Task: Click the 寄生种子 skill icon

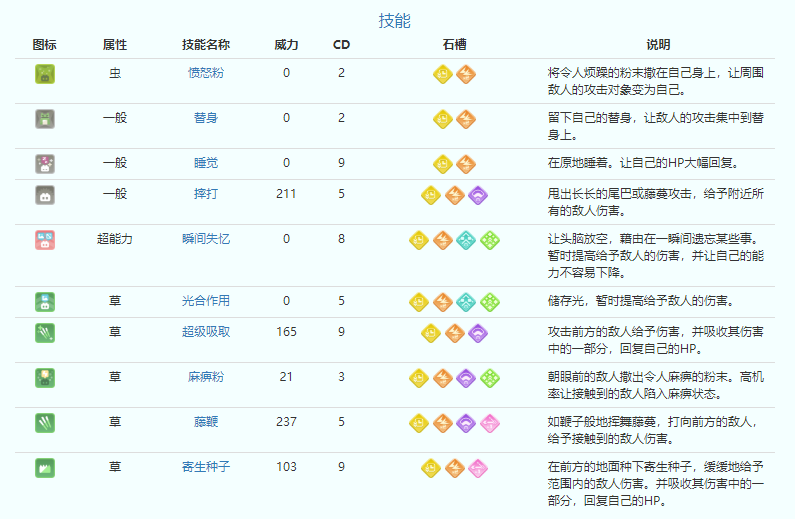Action: pos(45,468)
